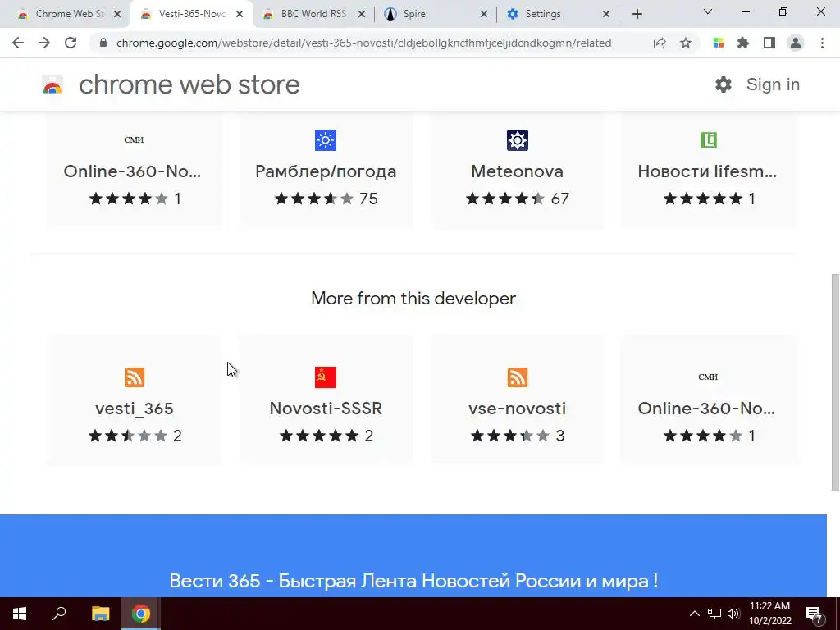Click the chrome web store rainbow logo
The width and height of the screenshot is (840, 630).
click(x=52, y=84)
